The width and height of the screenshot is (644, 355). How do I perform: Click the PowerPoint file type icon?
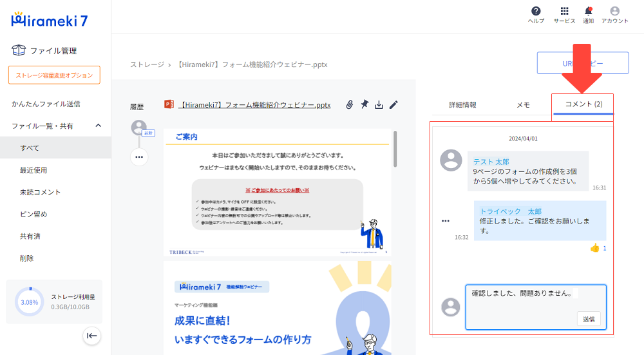click(x=169, y=104)
